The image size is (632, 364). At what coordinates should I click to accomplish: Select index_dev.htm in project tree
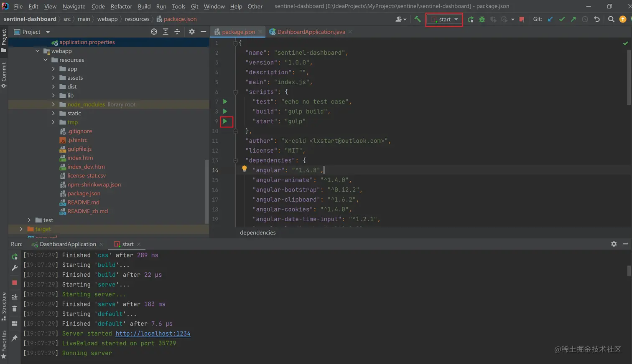click(86, 167)
